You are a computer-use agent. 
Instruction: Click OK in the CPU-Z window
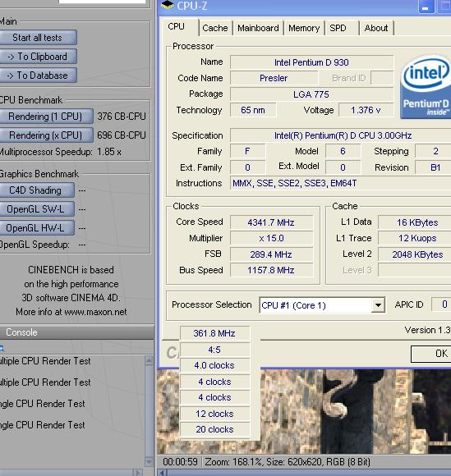pos(431,354)
